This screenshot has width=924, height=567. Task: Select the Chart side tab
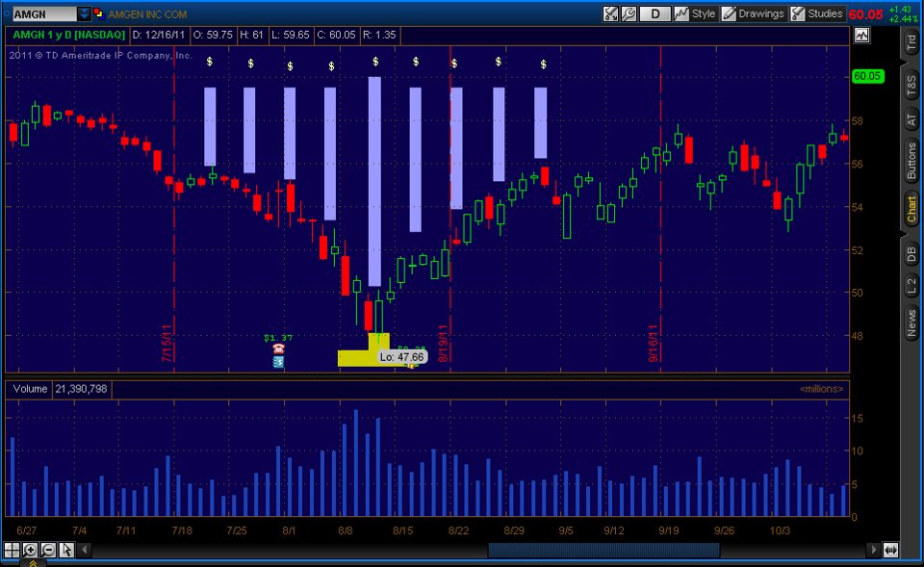coord(911,210)
